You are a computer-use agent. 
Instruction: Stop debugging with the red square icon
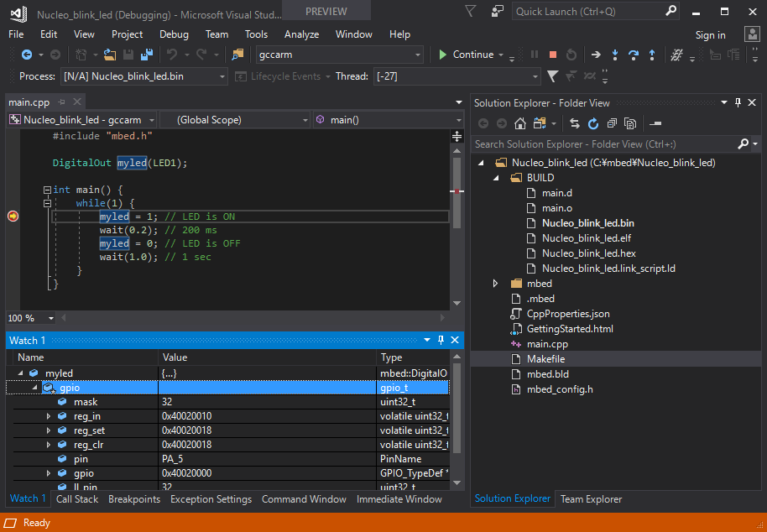pyautogui.click(x=553, y=55)
